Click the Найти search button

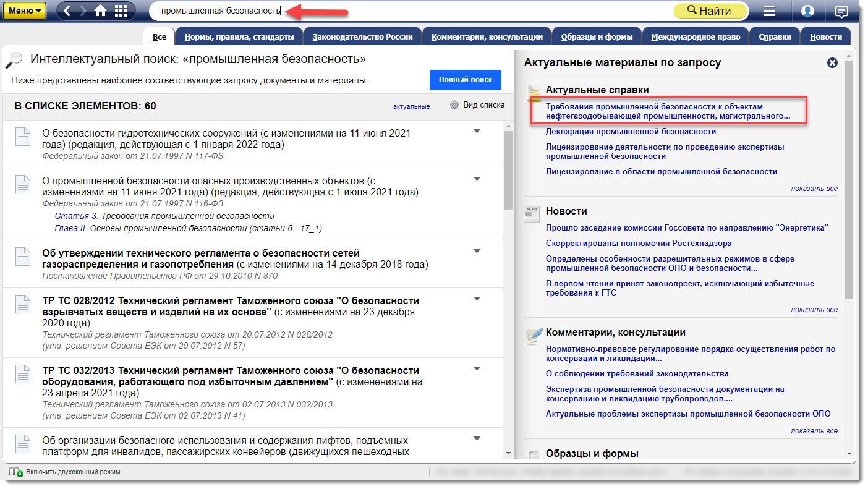coord(710,11)
